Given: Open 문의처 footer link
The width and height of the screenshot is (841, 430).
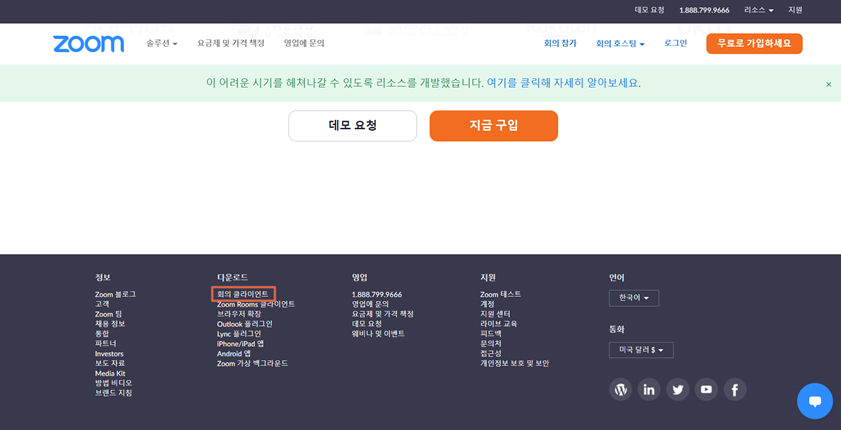Looking at the screenshot, I should pyautogui.click(x=490, y=343).
